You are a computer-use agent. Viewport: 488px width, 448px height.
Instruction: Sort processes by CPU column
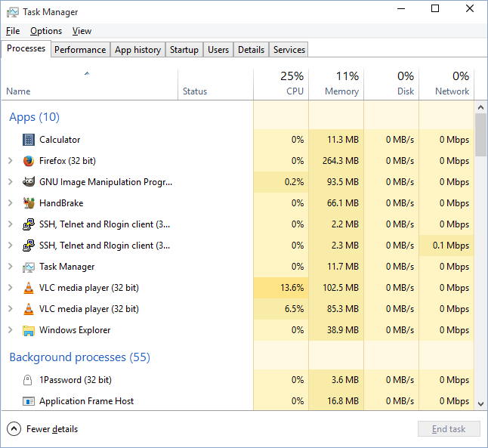tap(281, 85)
